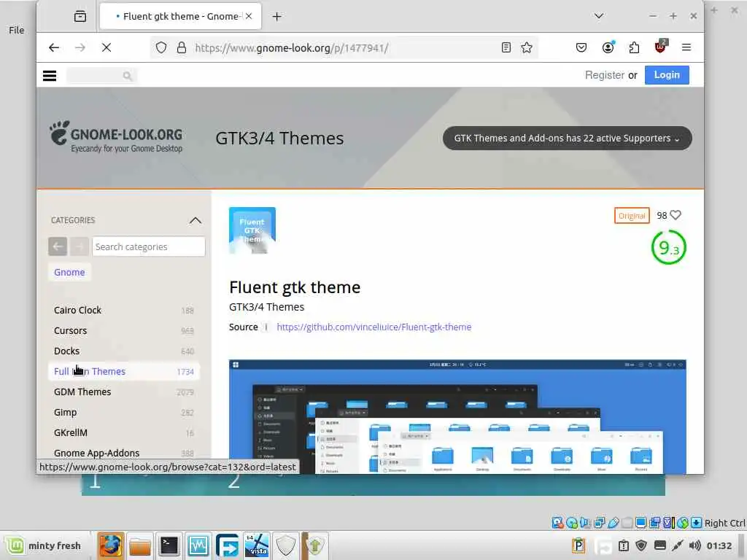
Task: Click the Fluent GTK Theme thumbnail
Action: coord(252,230)
